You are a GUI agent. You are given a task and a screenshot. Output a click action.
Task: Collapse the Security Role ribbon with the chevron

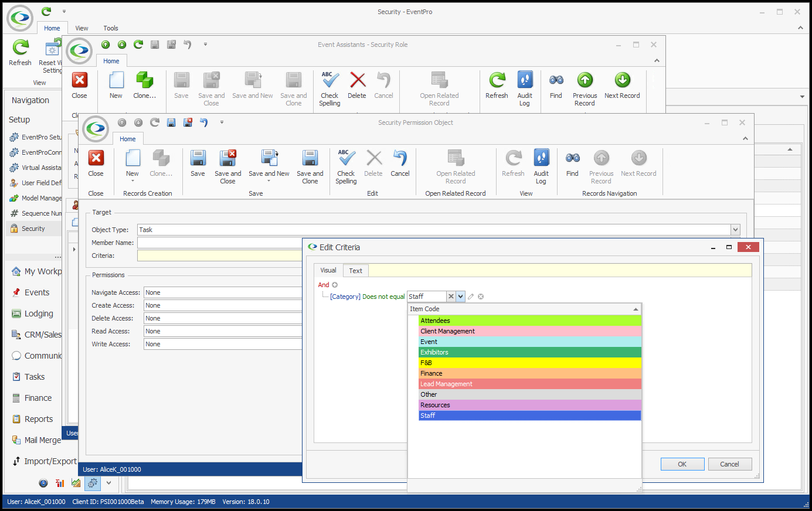click(657, 61)
